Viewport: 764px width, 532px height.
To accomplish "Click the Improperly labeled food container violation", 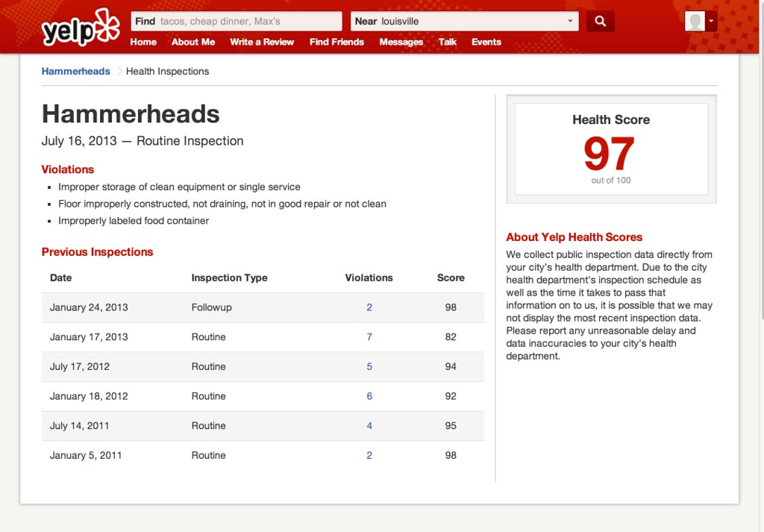I will [x=134, y=221].
